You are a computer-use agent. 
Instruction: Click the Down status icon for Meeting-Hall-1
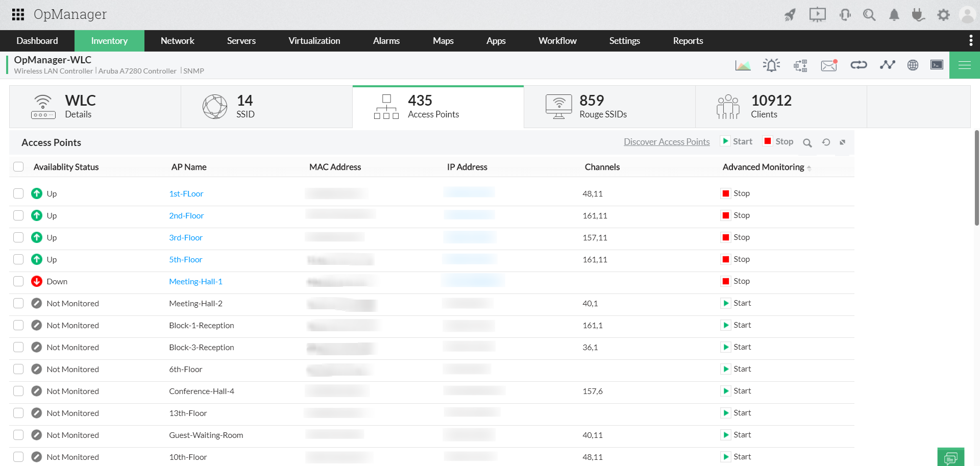click(37, 281)
